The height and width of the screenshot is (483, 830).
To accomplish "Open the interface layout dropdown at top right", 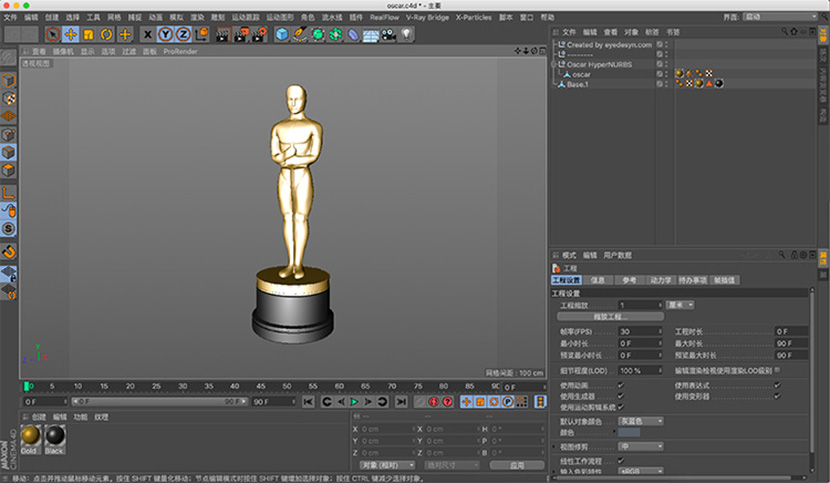I will click(780, 17).
